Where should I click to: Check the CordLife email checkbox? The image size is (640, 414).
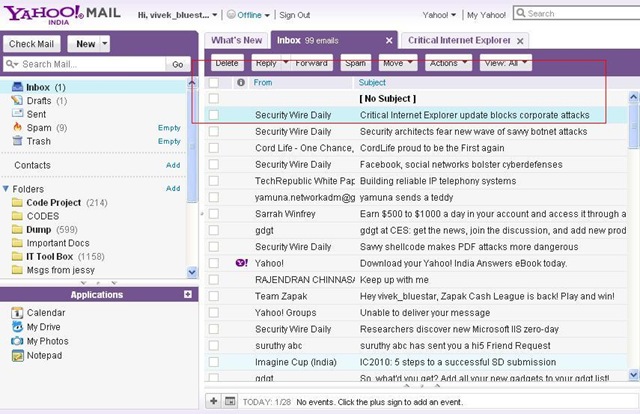(x=213, y=148)
